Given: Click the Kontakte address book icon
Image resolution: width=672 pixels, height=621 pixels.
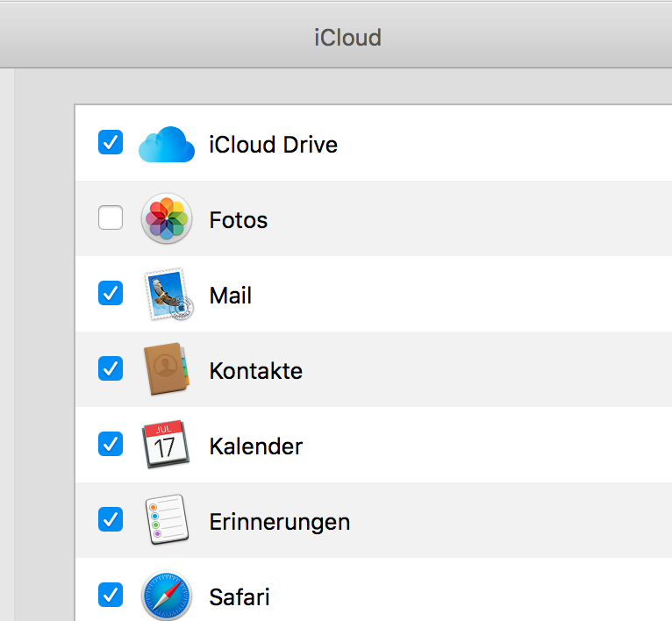Looking at the screenshot, I should pos(166,370).
